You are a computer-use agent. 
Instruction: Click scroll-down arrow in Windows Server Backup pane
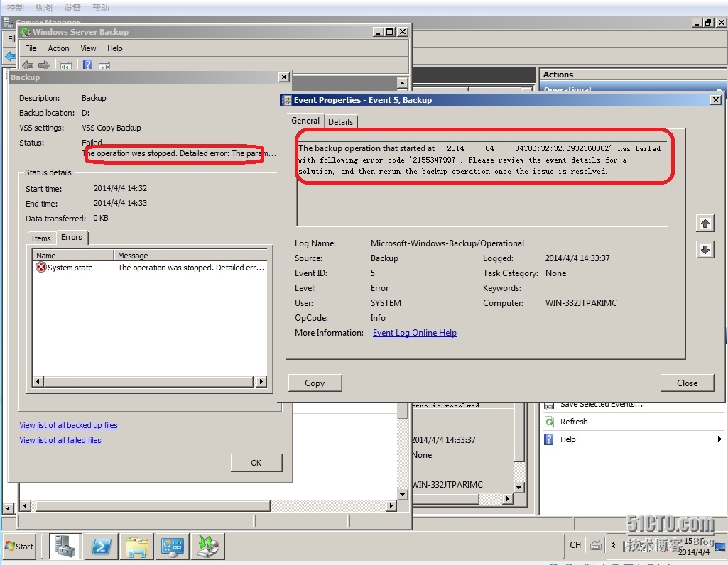(403, 495)
